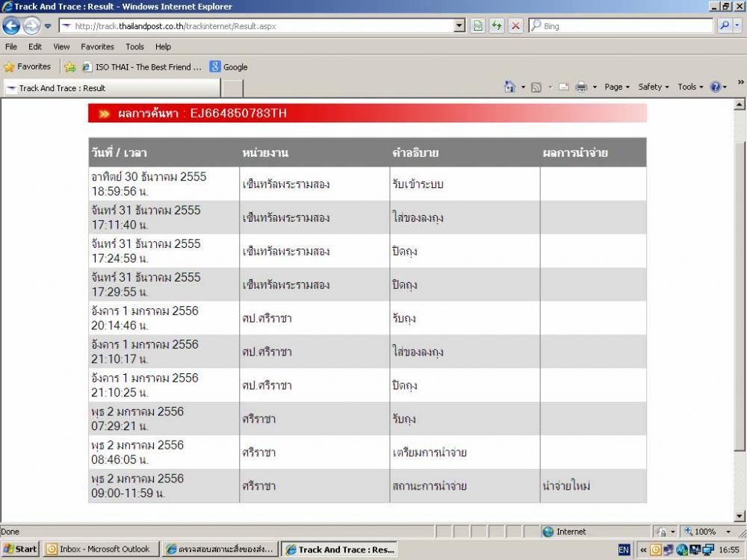Click the taskbar clock 16:55

click(x=729, y=550)
